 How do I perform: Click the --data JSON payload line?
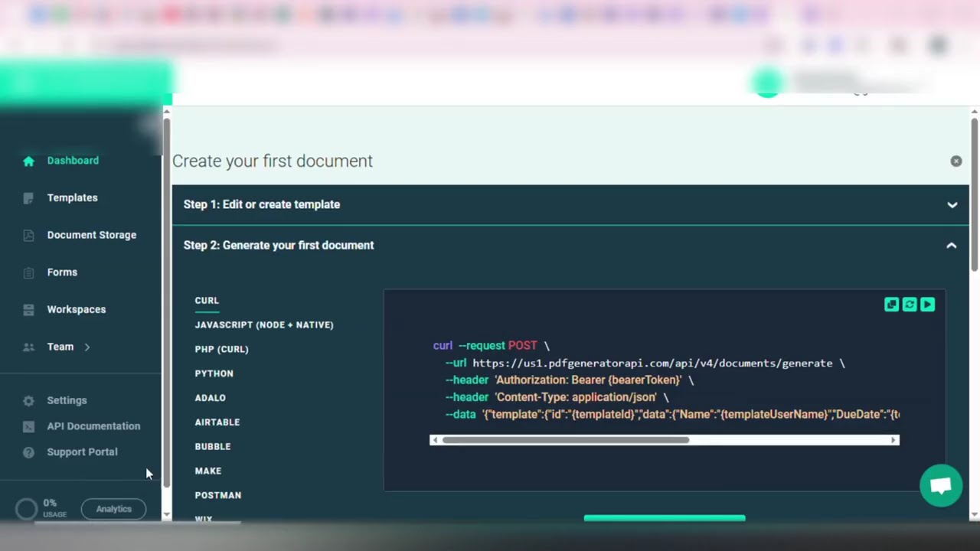point(672,414)
